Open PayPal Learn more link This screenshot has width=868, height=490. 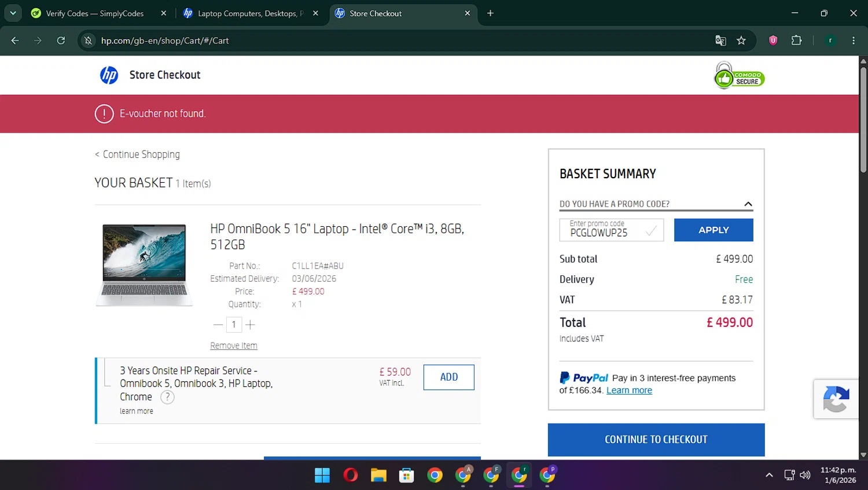pyautogui.click(x=629, y=390)
